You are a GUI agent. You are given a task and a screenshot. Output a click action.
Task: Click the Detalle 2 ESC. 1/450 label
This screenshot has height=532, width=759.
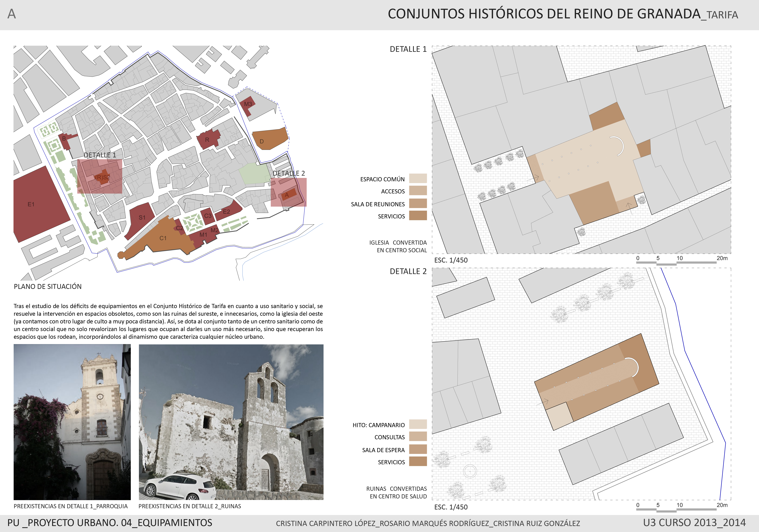451,507
